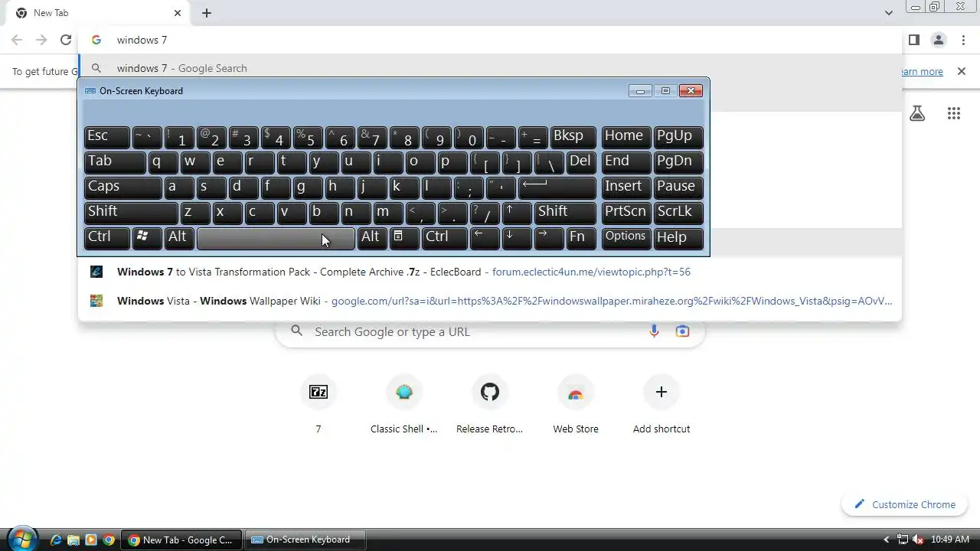Open the Google apps grid

pyautogui.click(x=954, y=114)
